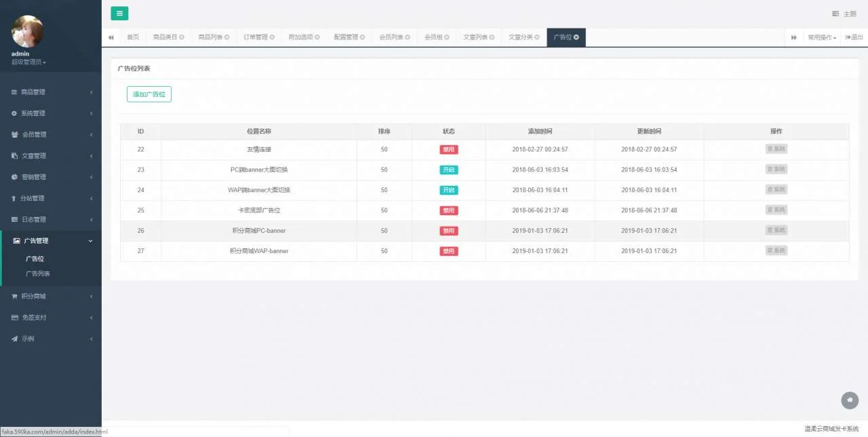Image resolution: width=868 pixels, height=437 pixels.
Task: Click the green hamburger menu toggle button
Action: pos(119,14)
